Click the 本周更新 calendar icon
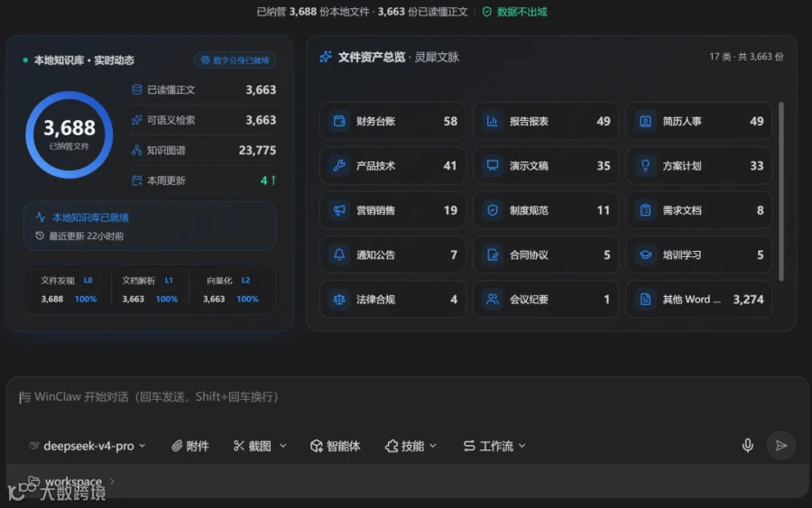Screen dimensions: 812x508 point(137,180)
